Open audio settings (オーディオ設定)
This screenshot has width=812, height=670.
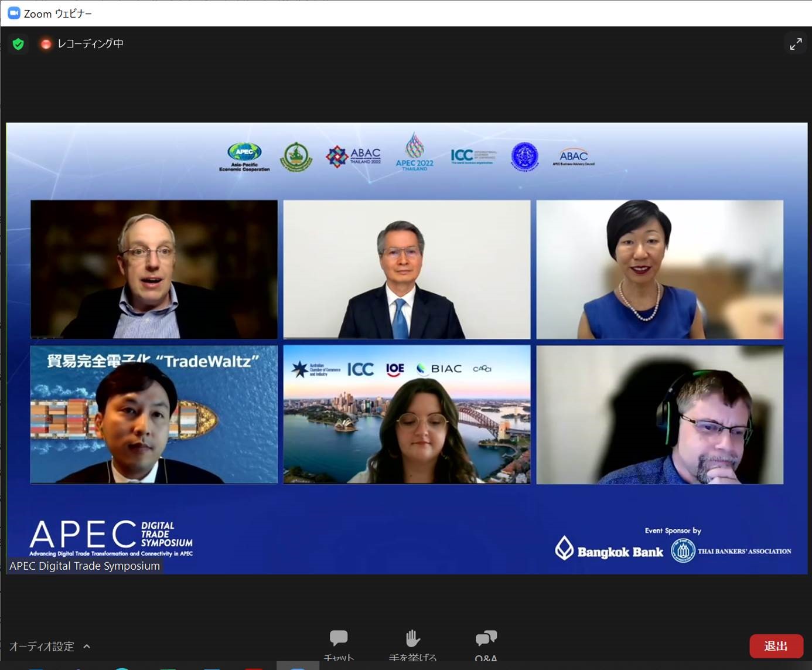[x=42, y=647]
